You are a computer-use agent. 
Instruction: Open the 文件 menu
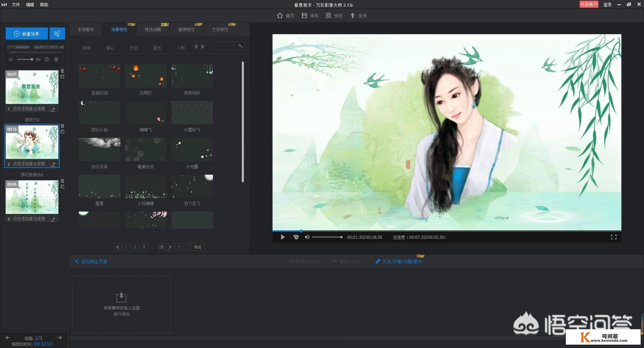point(16,5)
